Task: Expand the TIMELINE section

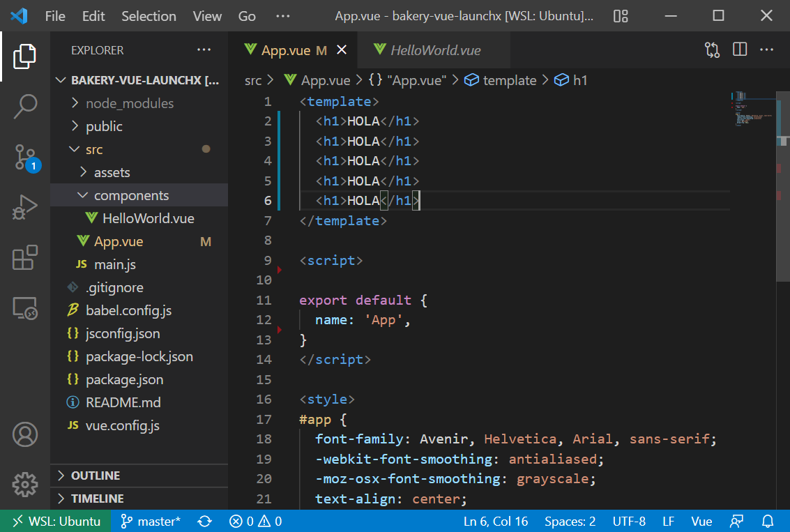Action: [x=139, y=499]
